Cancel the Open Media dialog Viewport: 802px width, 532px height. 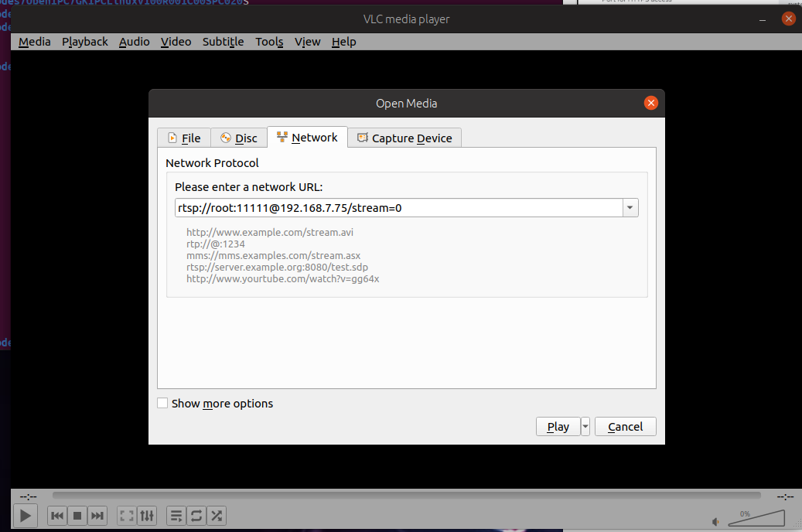[x=625, y=427]
